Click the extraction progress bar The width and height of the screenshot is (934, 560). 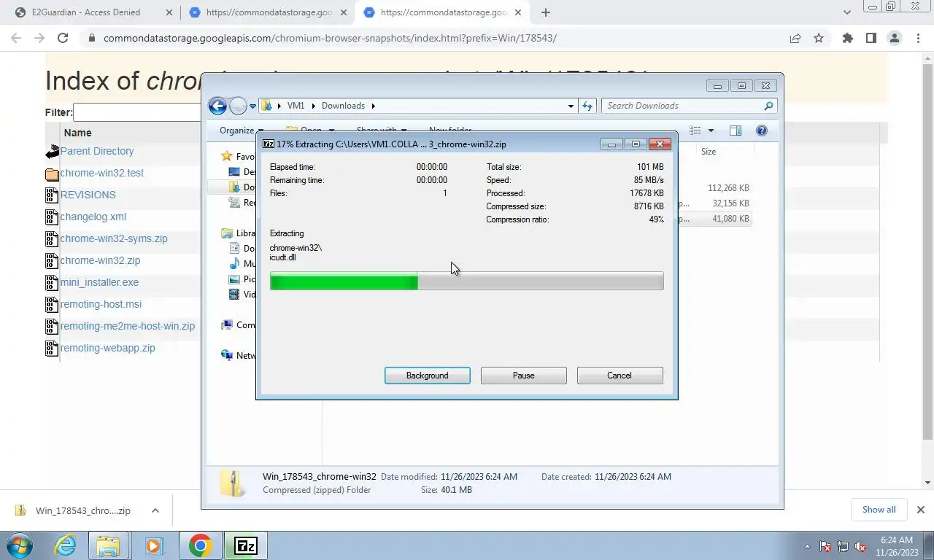[x=466, y=281]
